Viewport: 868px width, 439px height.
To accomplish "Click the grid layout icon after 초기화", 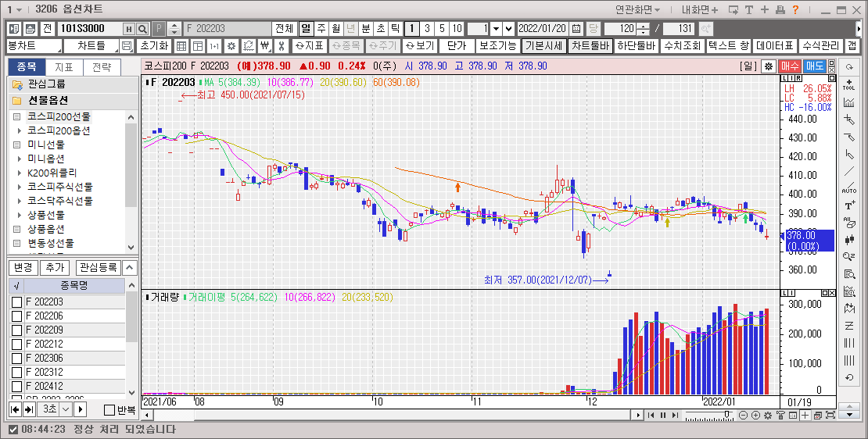I will 181,46.
